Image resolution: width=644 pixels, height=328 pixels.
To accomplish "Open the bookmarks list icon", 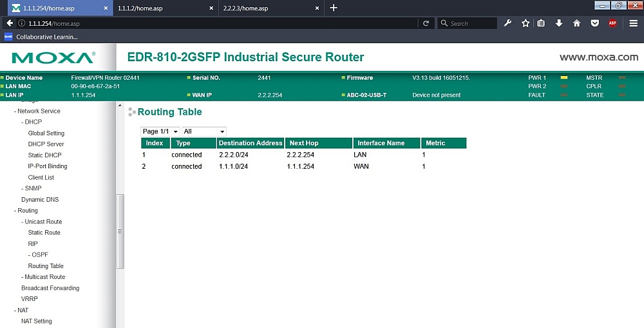I will click(541, 23).
